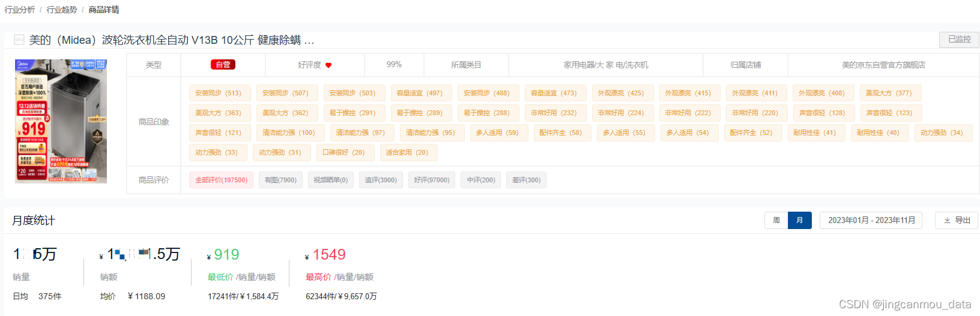Click the 口碑很好 (20) impression tag

(345, 152)
